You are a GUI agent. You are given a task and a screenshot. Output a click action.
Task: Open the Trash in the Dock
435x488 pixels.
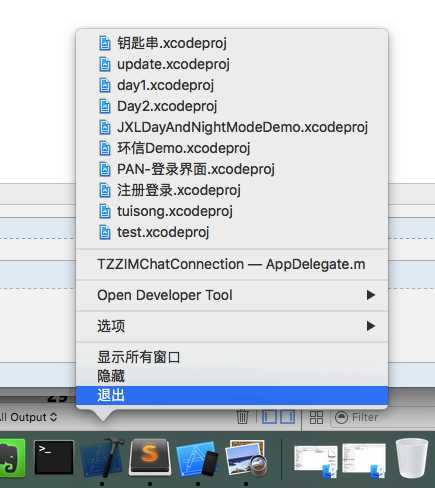tap(412, 458)
